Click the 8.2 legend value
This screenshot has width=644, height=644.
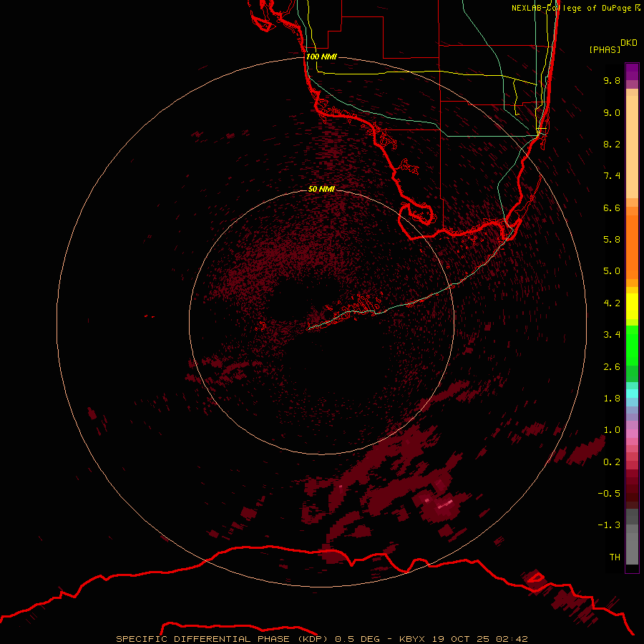(x=612, y=144)
